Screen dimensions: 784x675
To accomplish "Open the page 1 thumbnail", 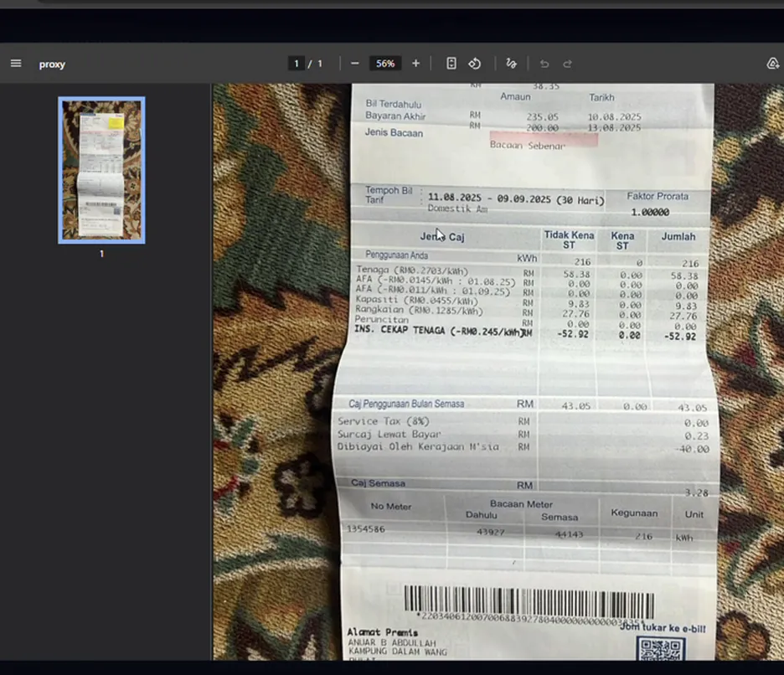I will coord(101,170).
